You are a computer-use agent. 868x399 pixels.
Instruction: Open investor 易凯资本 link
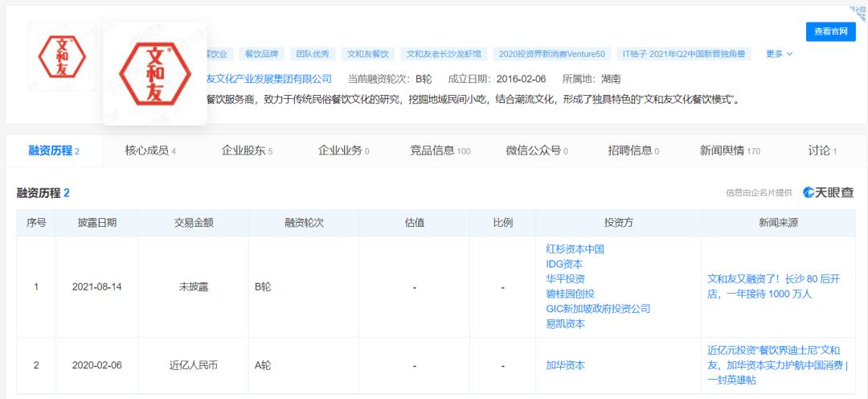pos(565,323)
